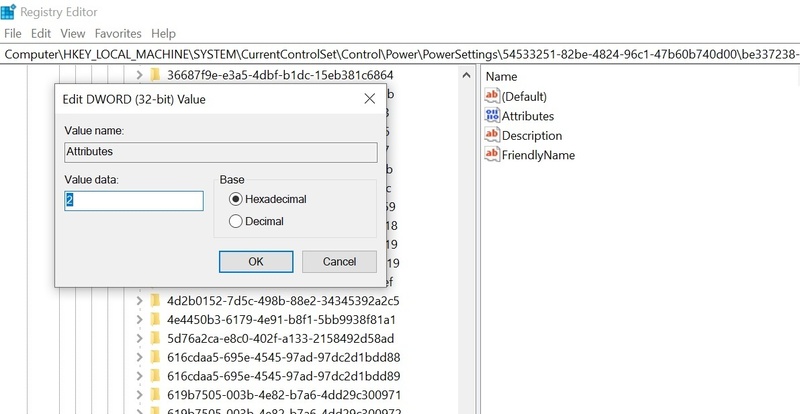Click folder icon of 619b7505 key ending 300971
This screenshot has height=414, width=800.
coord(156,395)
